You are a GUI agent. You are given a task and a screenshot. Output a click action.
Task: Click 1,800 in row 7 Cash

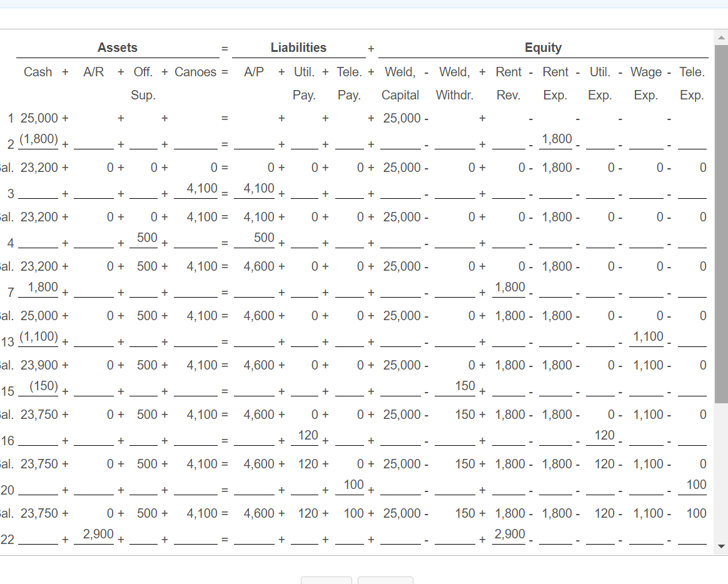pos(43,287)
